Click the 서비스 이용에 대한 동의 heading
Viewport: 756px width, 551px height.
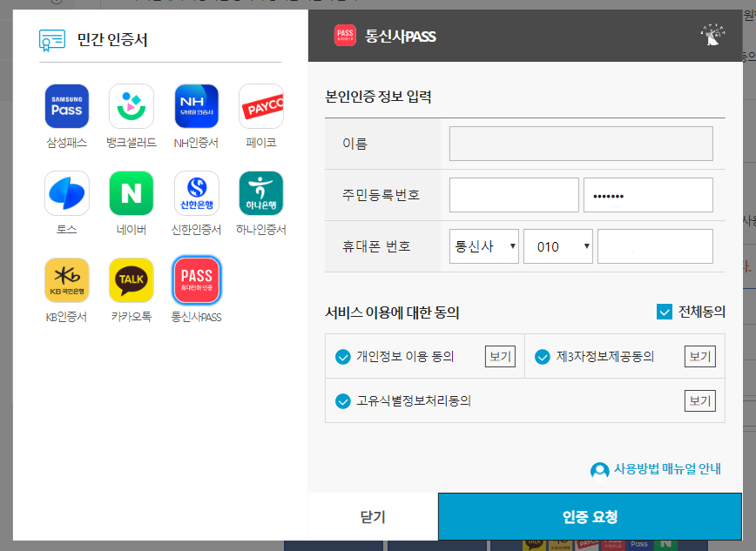392,312
